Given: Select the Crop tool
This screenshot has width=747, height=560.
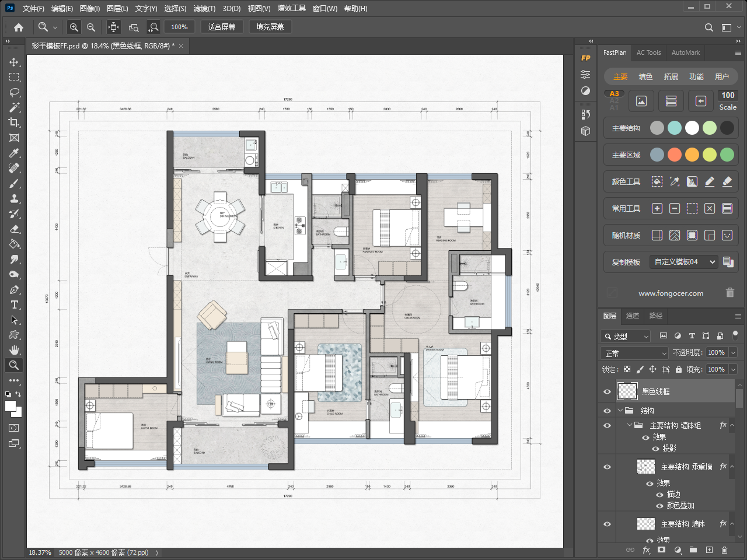Looking at the screenshot, I should pos(14,123).
